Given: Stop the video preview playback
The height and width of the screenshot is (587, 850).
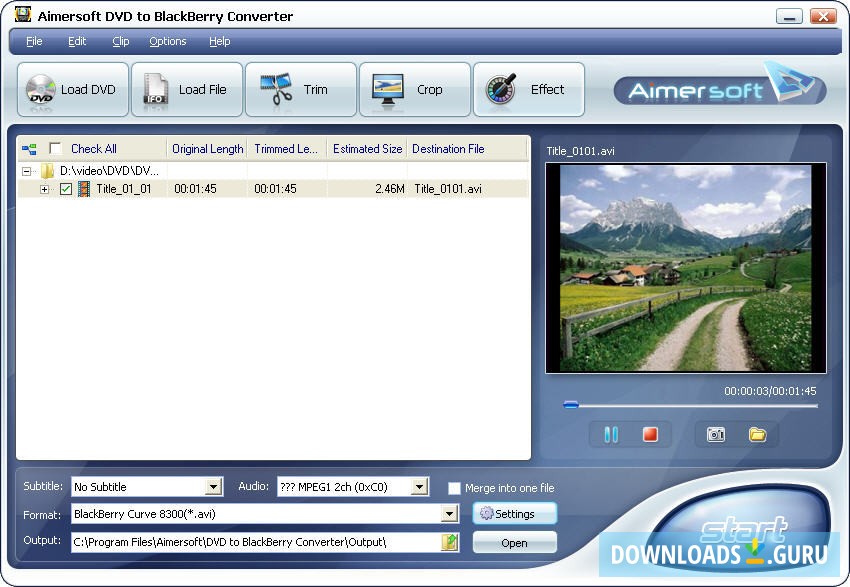Looking at the screenshot, I should click(650, 435).
